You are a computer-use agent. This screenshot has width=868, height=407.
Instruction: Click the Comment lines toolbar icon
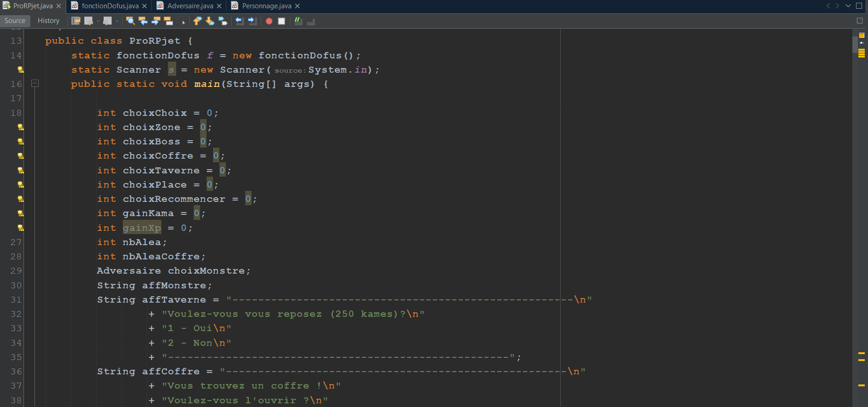[x=298, y=21]
